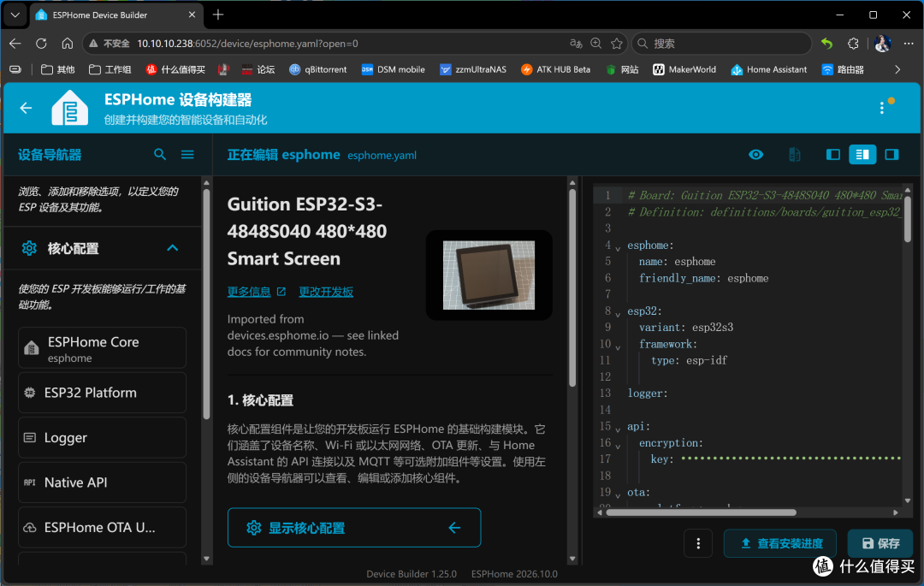Image resolution: width=924 pixels, height=586 pixels.
Task: Reload the browser page
Action: (41, 44)
